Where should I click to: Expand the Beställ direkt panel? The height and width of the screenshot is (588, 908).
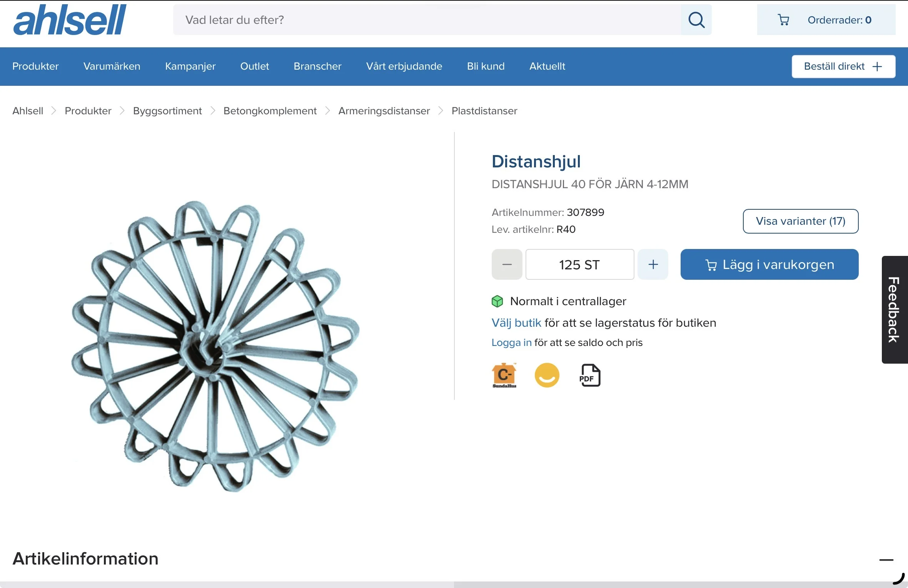tap(843, 67)
